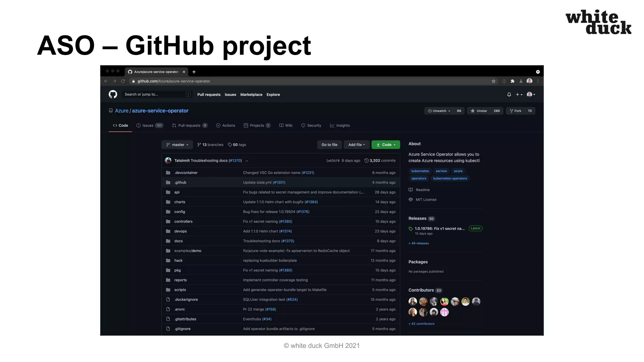Click browser back arrow
Viewport: 644px width, 362px height.
tap(106, 81)
